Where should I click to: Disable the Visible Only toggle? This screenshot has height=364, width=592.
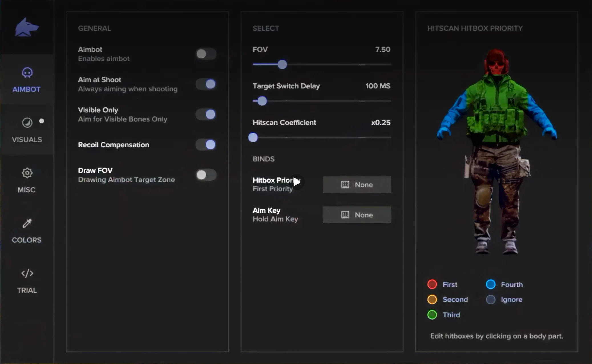pyautogui.click(x=206, y=114)
